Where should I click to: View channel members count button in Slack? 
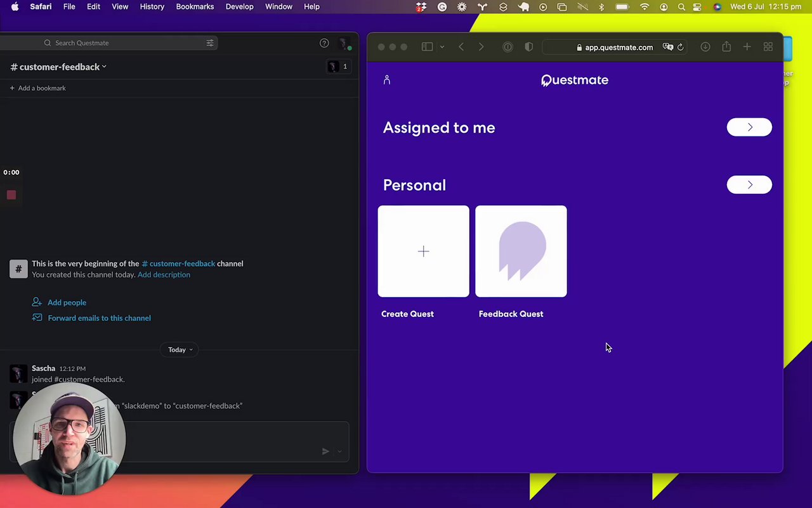coord(338,67)
